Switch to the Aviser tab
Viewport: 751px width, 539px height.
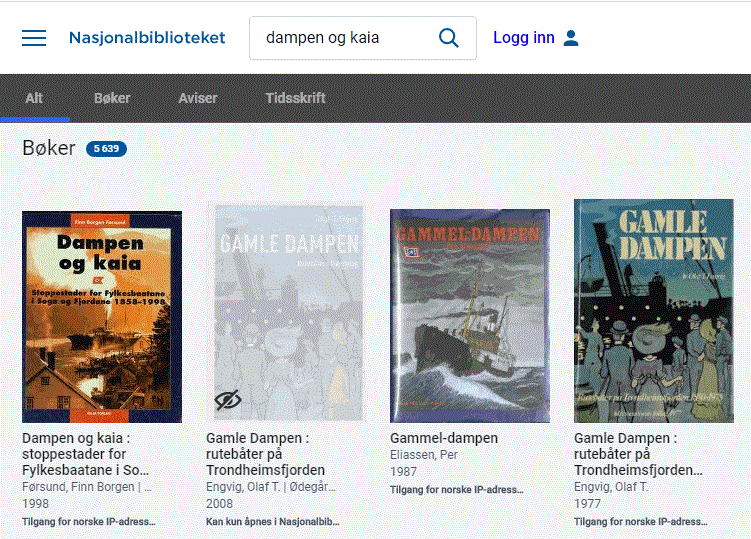pos(198,98)
